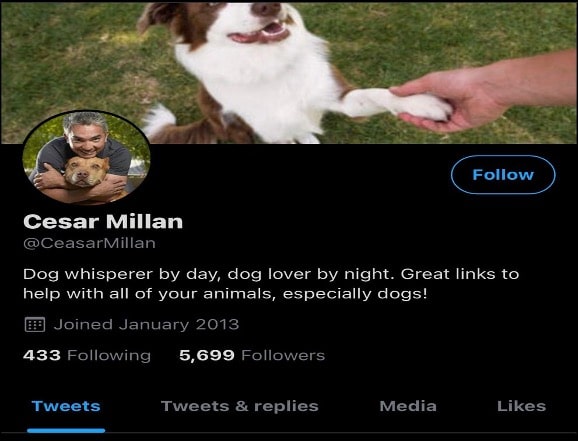Image resolution: width=578 pixels, height=442 pixels.
Task: View the 433 Following list
Action: tap(87, 355)
